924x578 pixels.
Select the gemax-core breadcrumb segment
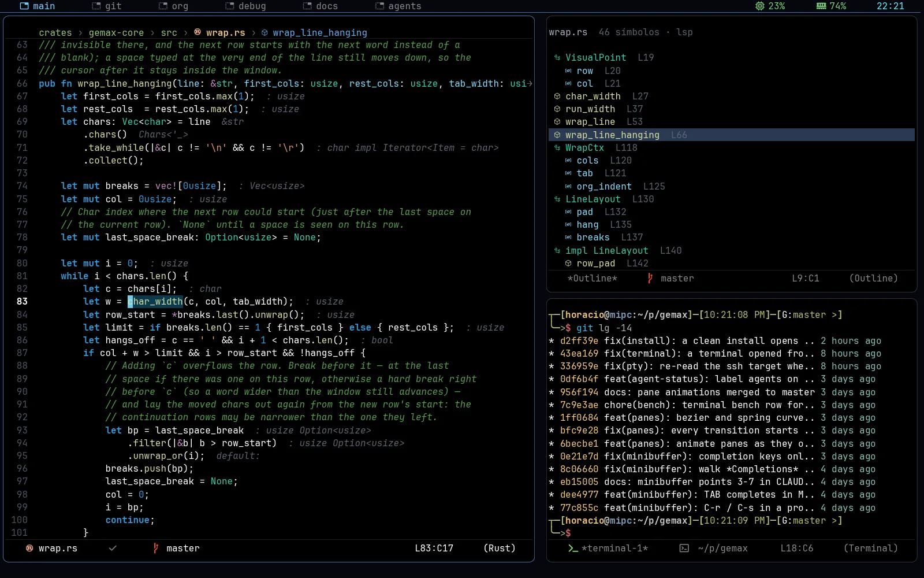click(x=116, y=33)
